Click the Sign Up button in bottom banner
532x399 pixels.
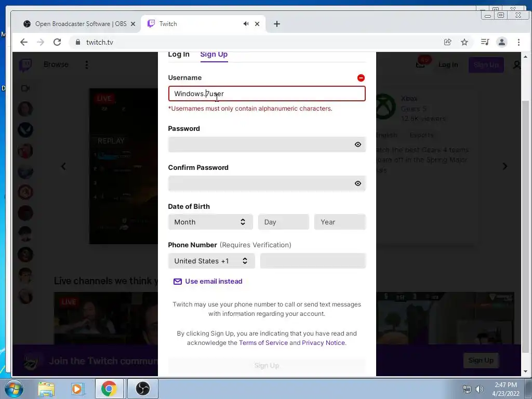tap(481, 361)
